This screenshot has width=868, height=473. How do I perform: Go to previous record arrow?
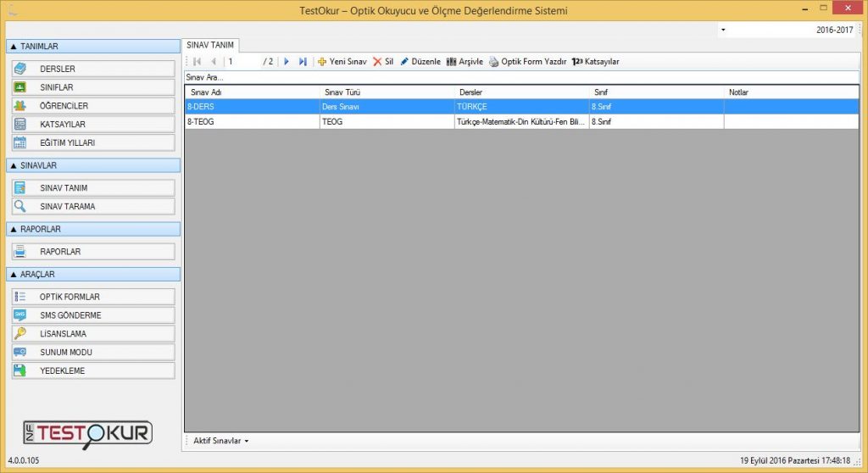tap(214, 62)
